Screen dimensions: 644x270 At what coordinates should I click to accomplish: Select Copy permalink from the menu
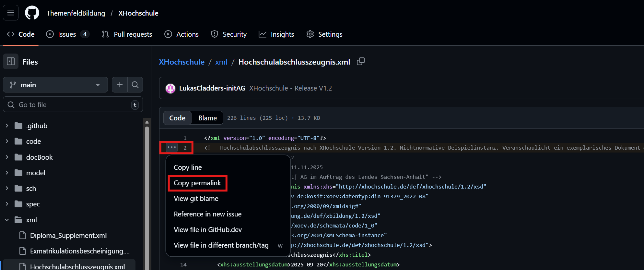point(197,183)
